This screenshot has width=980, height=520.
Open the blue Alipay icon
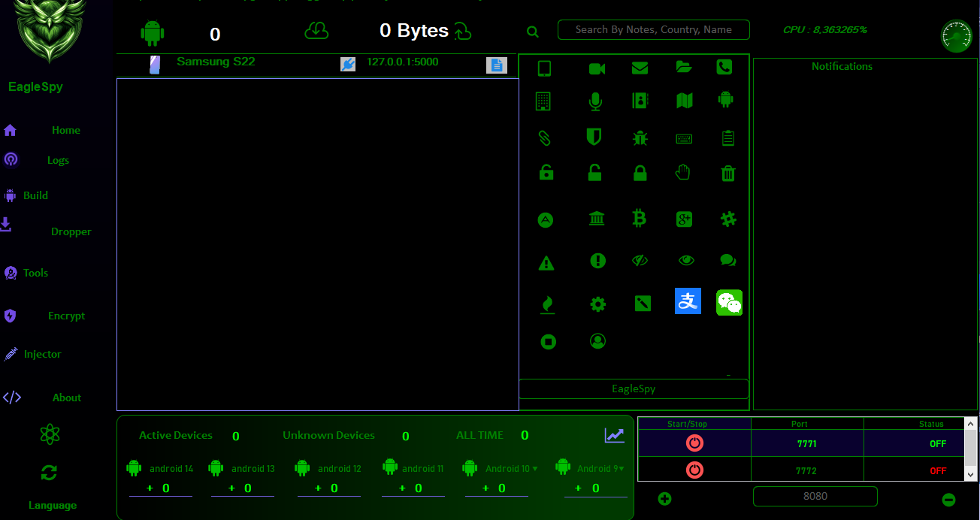pos(688,301)
